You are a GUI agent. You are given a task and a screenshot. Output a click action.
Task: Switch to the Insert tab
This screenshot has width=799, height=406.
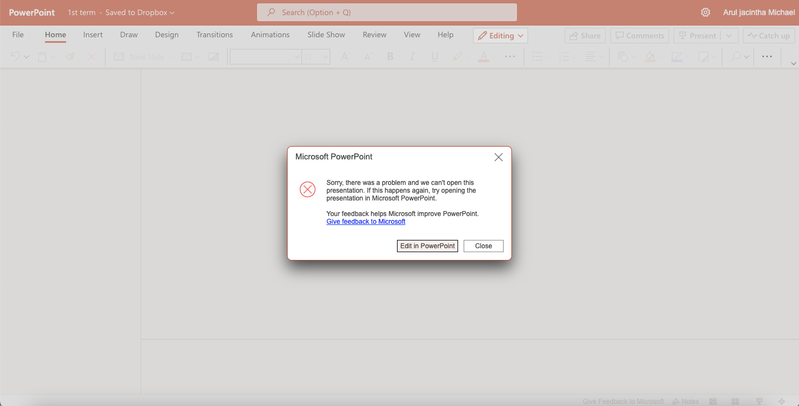pos(93,35)
